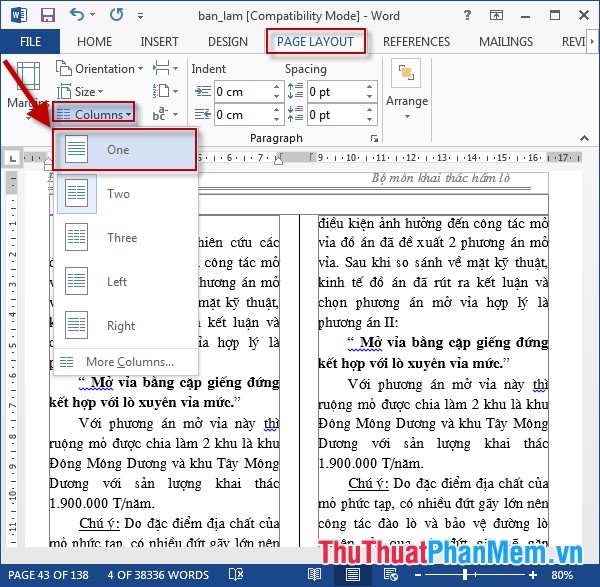The width and height of the screenshot is (600, 587).
Task: Open zoom dialog via the 80% label
Action: coord(562,575)
